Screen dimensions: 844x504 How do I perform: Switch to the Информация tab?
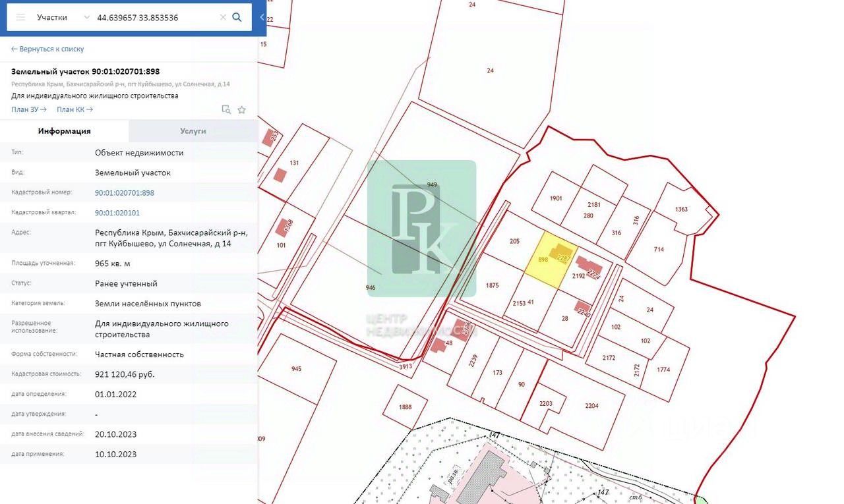click(x=64, y=131)
